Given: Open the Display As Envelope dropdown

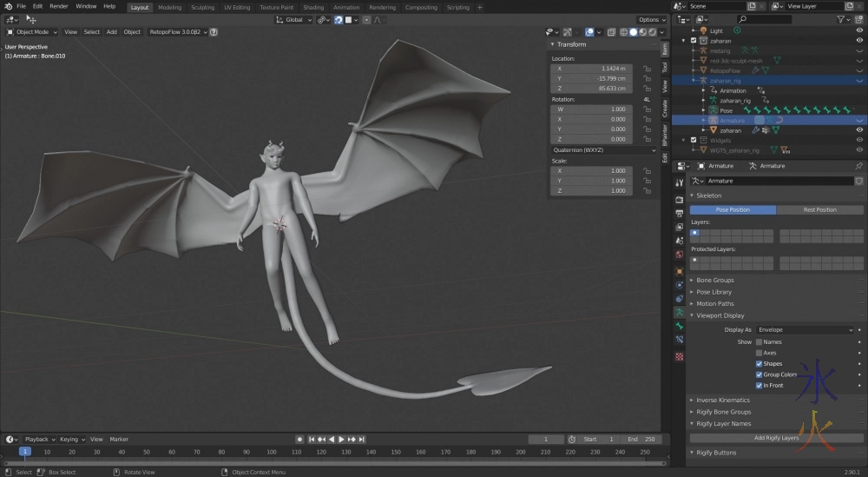Looking at the screenshot, I should (x=805, y=330).
